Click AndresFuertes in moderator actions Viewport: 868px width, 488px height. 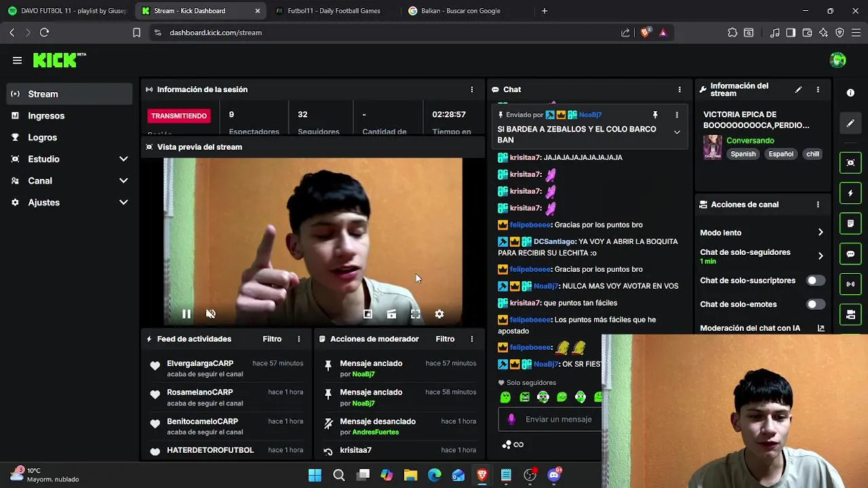[376, 432]
